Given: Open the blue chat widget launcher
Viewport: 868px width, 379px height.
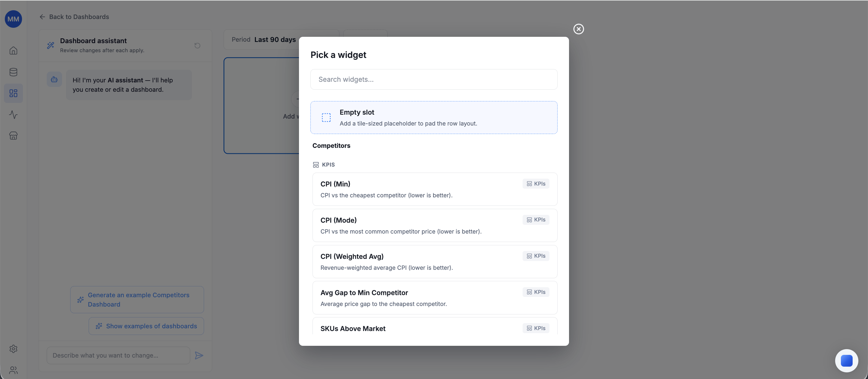Looking at the screenshot, I should pyautogui.click(x=846, y=360).
